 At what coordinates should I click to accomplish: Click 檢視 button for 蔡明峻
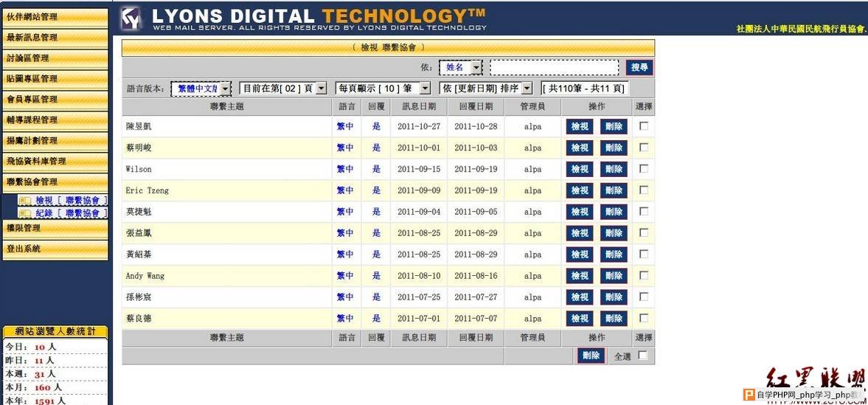(x=580, y=148)
